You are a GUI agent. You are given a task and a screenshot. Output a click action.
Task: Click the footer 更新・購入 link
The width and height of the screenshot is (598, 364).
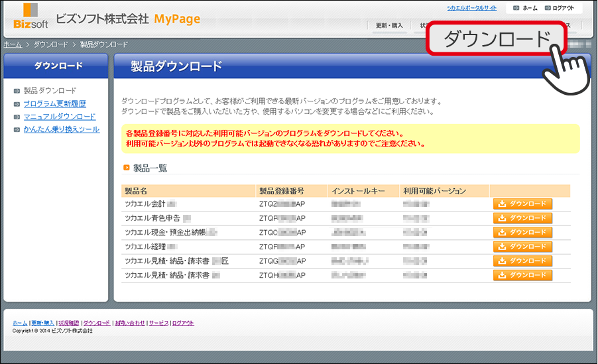pyautogui.click(x=42, y=323)
